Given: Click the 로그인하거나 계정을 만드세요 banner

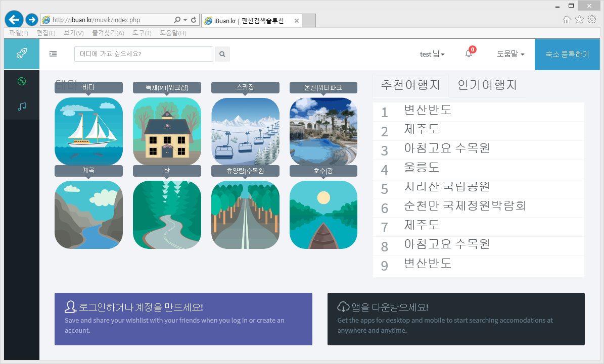Looking at the screenshot, I should (183, 319).
